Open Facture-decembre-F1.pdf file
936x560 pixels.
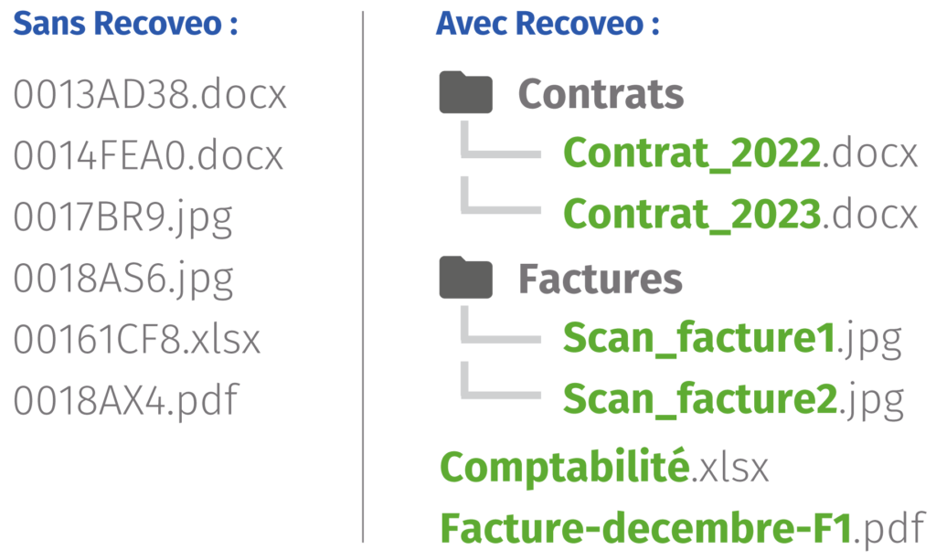682,528
